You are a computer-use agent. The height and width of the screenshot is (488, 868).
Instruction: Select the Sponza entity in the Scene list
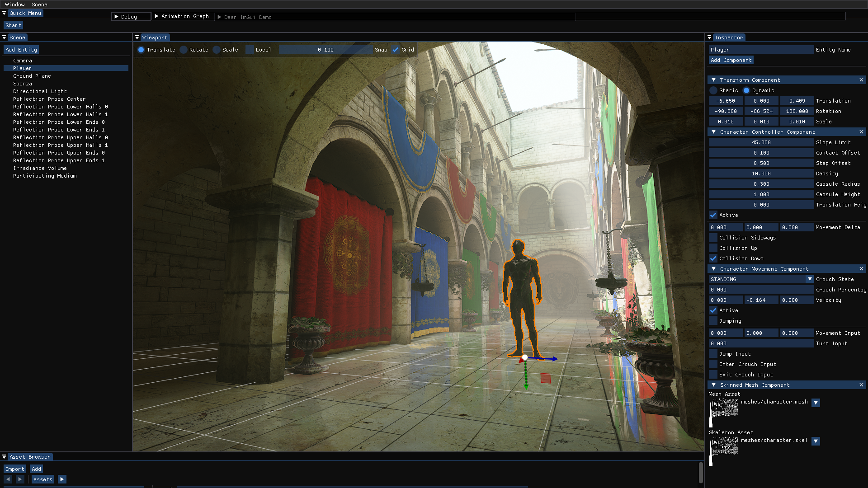pos(22,83)
